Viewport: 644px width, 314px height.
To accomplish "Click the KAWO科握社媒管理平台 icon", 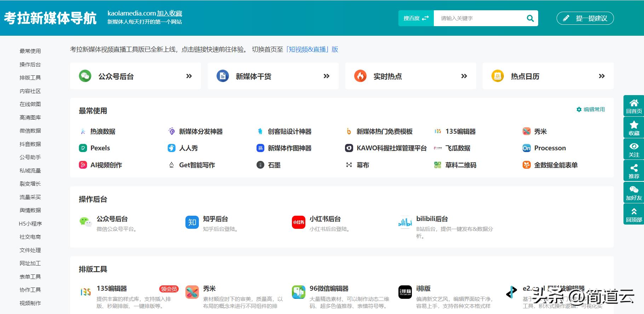I will click(x=349, y=148).
